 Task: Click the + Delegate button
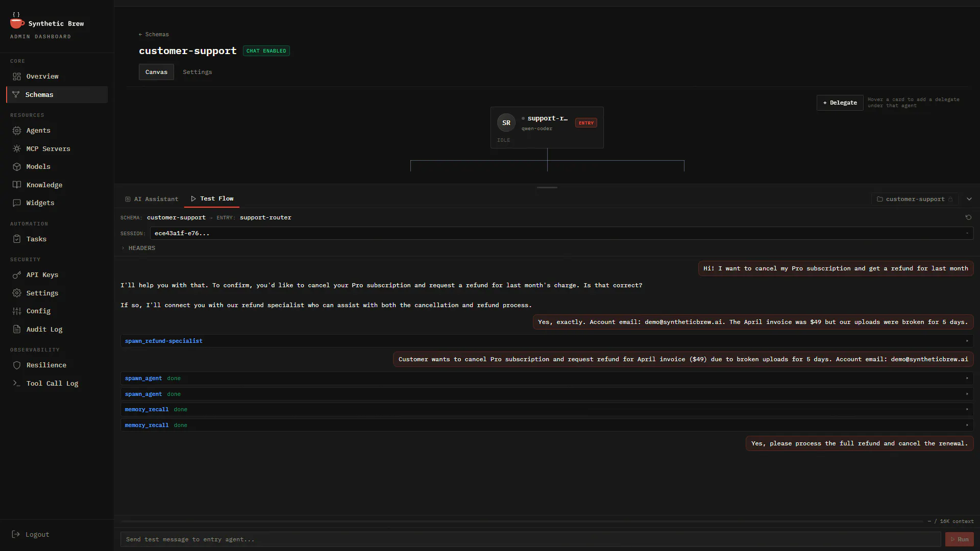pos(840,103)
